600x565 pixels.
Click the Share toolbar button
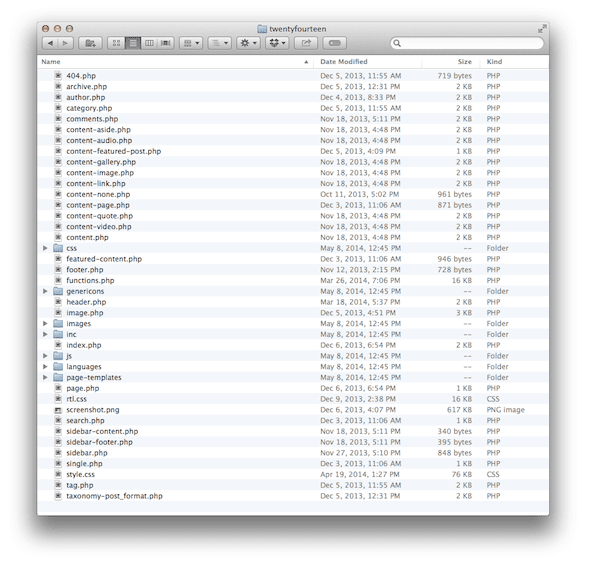tap(307, 44)
